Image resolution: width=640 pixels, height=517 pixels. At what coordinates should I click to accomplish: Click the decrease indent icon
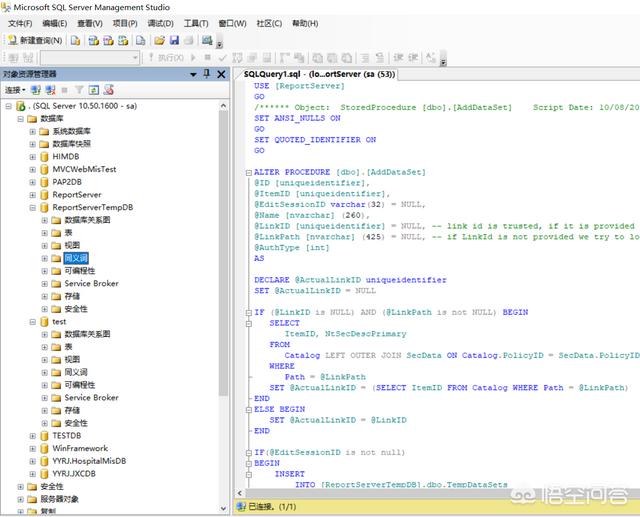[x=398, y=58]
